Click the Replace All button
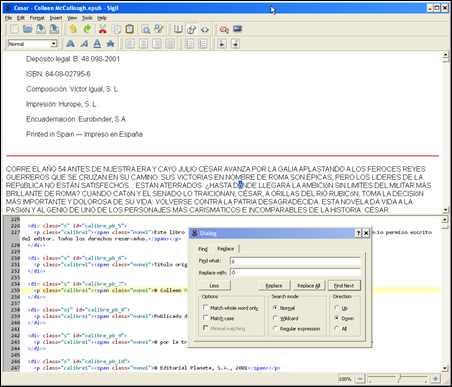Screen dimensions: 452x387 pyautogui.click(x=309, y=286)
